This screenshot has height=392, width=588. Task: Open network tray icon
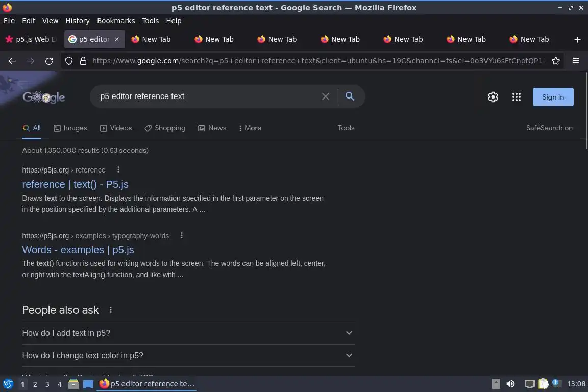[529, 384]
